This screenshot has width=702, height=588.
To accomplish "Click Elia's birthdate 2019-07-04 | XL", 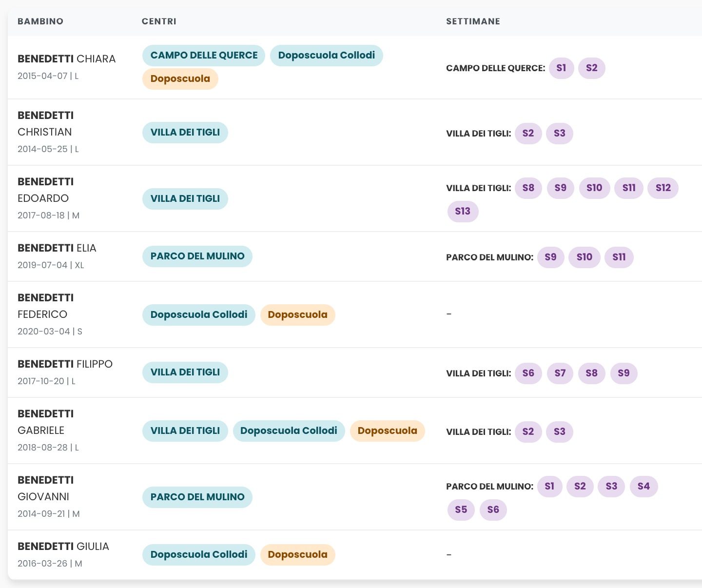I will coord(51,265).
